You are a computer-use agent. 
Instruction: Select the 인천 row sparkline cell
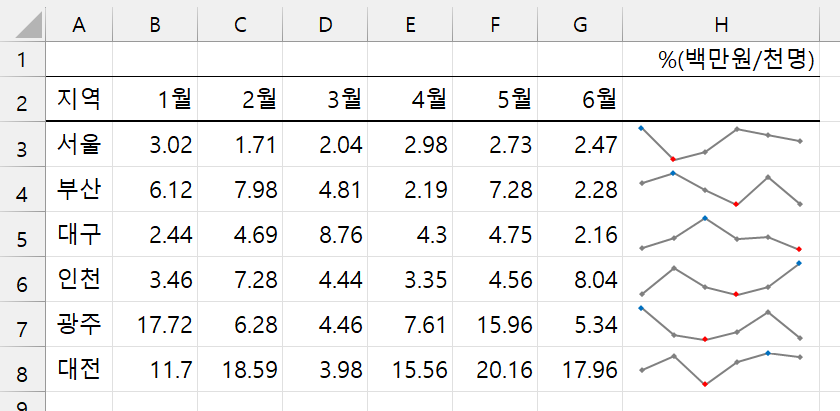(721, 280)
